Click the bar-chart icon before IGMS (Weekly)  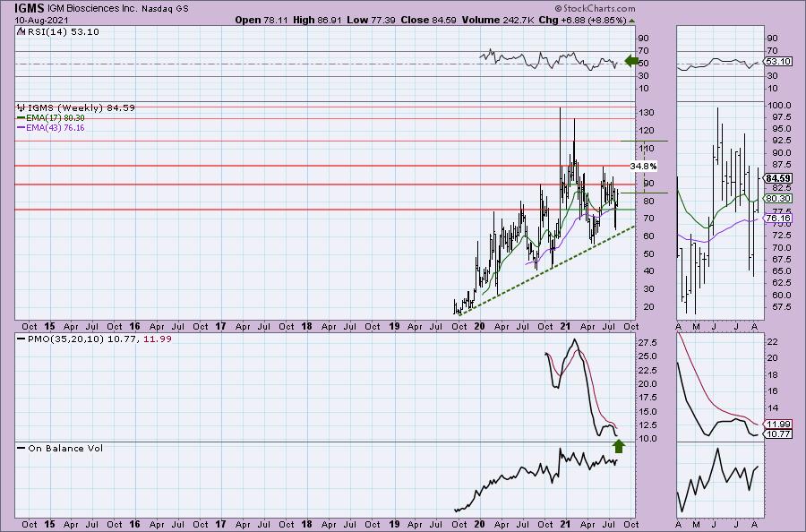point(21,108)
